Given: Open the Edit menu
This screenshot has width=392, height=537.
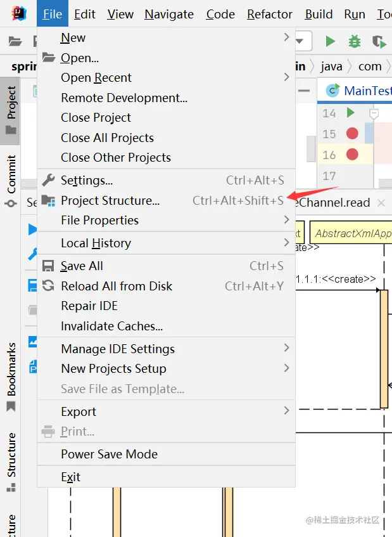Looking at the screenshot, I should point(84,14).
